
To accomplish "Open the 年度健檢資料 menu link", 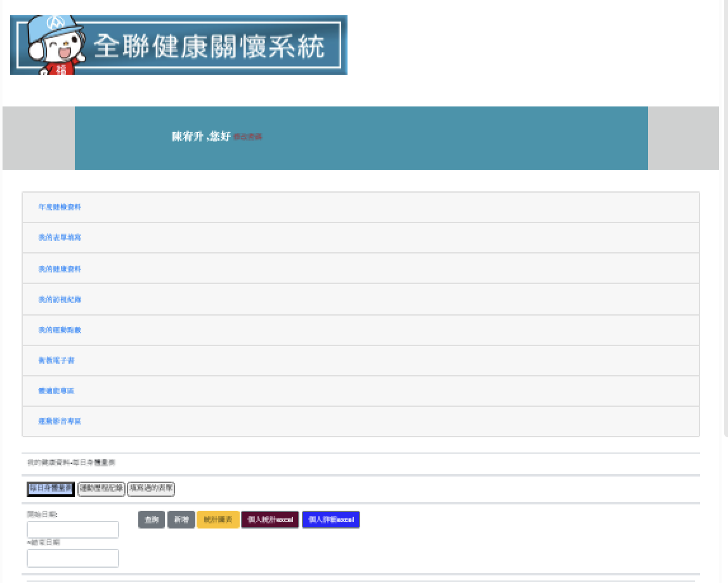I will click(x=60, y=207).
